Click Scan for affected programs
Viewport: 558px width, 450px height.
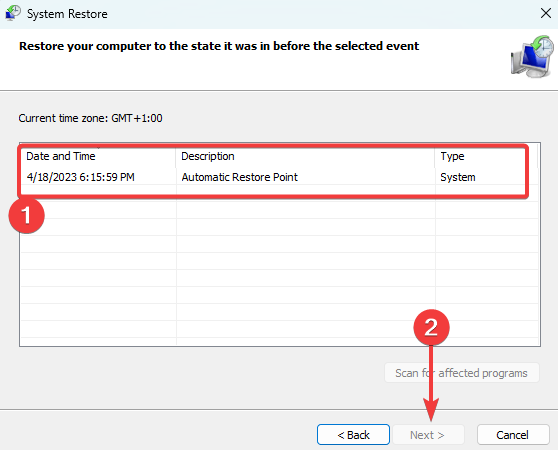pos(462,373)
